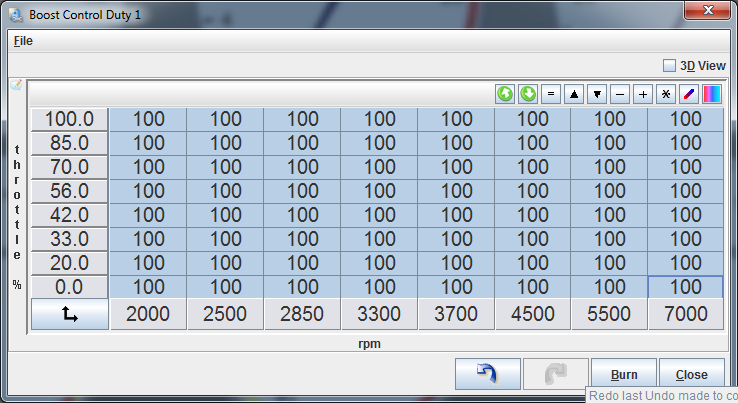Screen dimensions: 738x403
Task: Click the black up-triangle increase button
Action: (x=574, y=94)
